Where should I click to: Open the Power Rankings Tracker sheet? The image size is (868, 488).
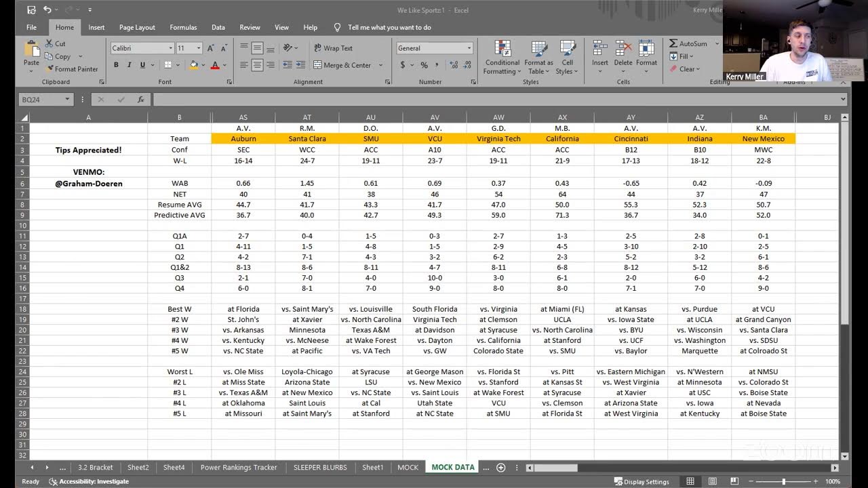point(239,468)
